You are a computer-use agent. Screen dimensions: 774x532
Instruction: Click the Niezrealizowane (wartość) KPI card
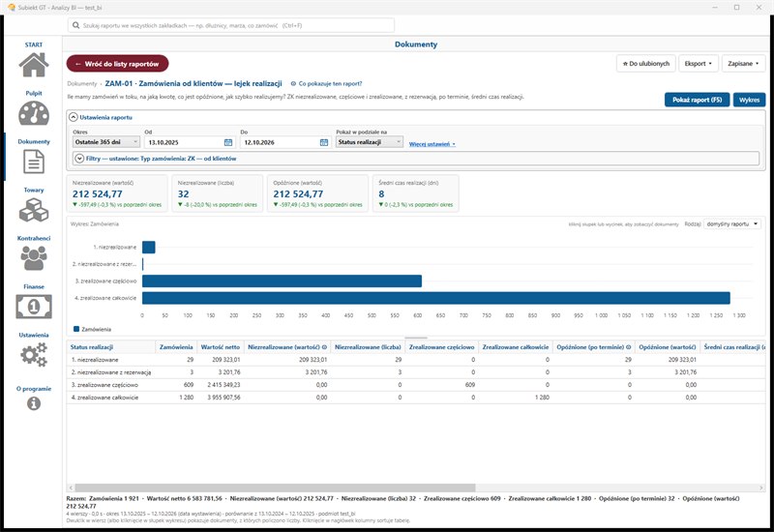(117, 193)
